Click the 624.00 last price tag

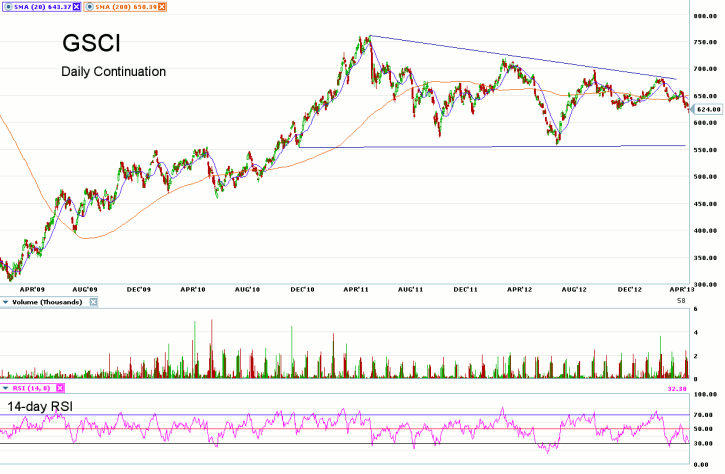click(708, 109)
